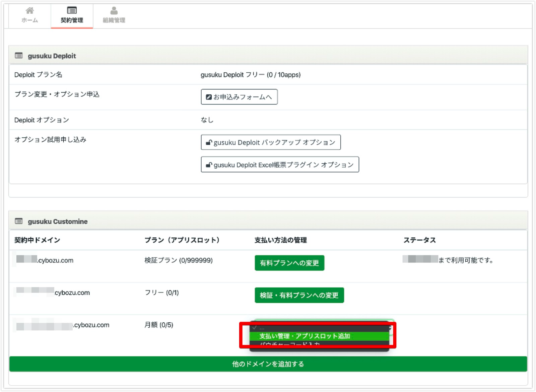Click the green 有料プランへの変更 button
This screenshot has width=536, height=392.
pos(289,263)
